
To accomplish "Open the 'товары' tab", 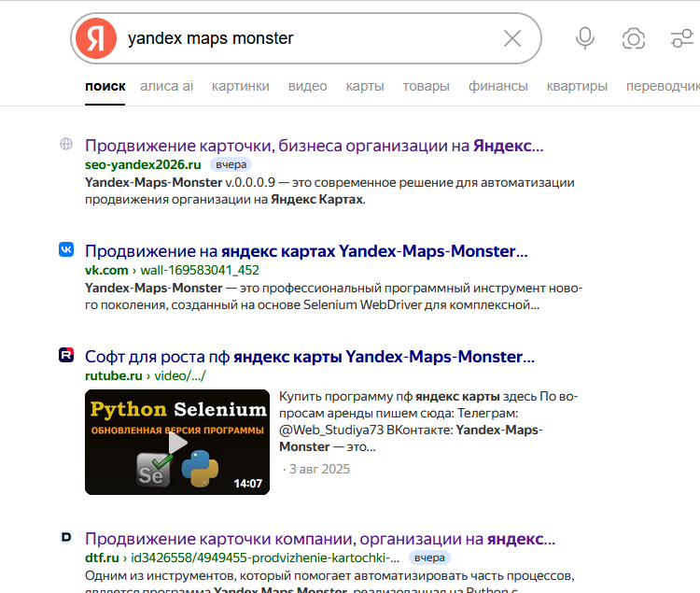I will click(426, 86).
